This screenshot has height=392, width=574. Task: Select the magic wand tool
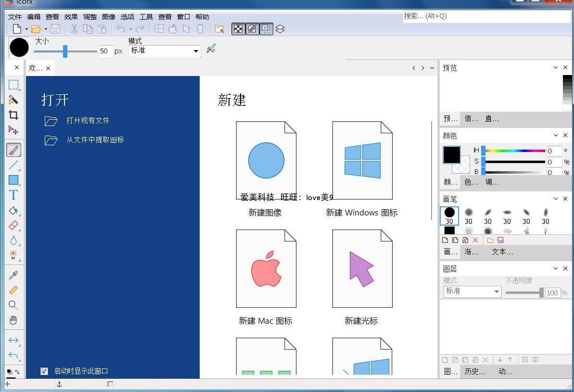click(x=13, y=100)
